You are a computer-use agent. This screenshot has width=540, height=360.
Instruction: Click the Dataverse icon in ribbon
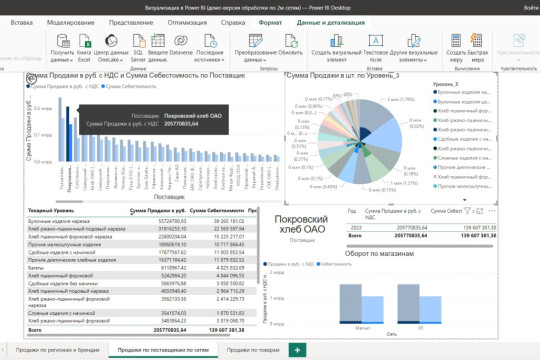[x=181, y=41]
